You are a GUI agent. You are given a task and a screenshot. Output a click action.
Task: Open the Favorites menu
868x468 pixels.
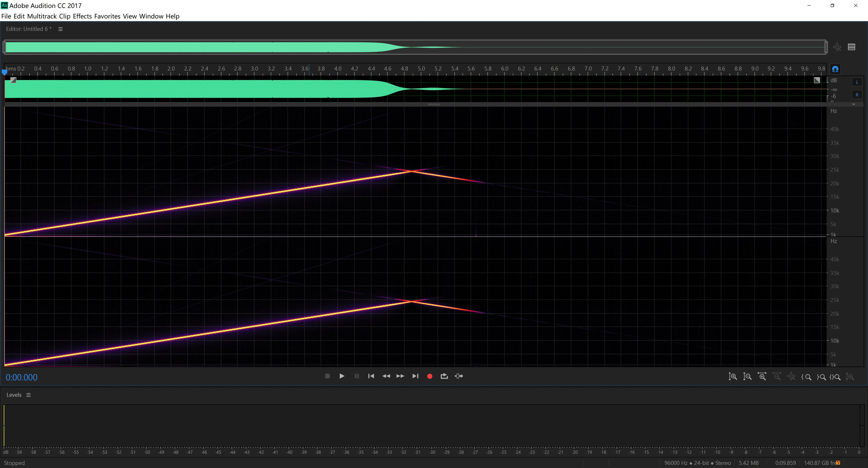[x=107, y=16]
